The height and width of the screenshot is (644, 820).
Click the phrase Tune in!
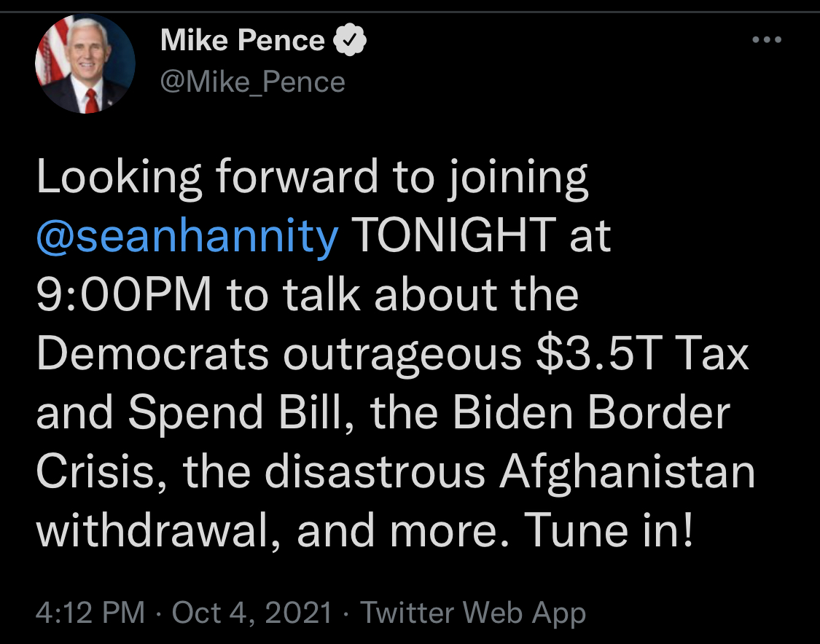609,530
